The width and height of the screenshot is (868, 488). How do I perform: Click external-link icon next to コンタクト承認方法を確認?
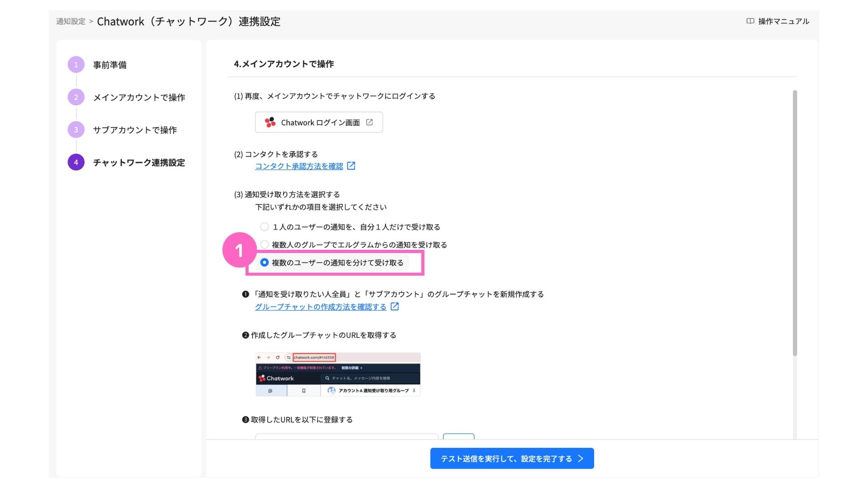[x=351, y=166]
